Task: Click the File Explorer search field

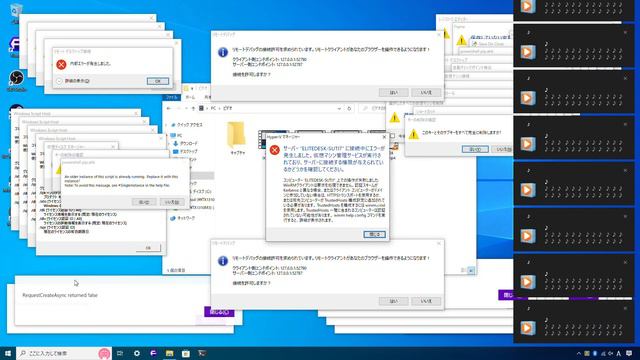Action: [x=373, y=109]
